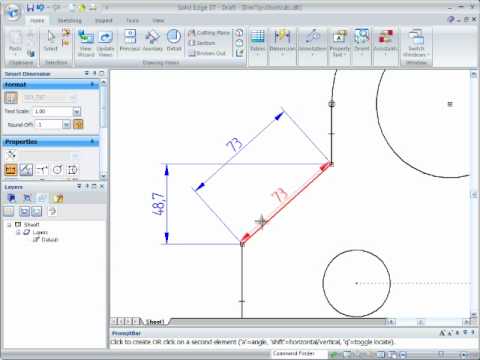Collapse the Sheet1 tree node
480x360 pixels.
point(9,225)
